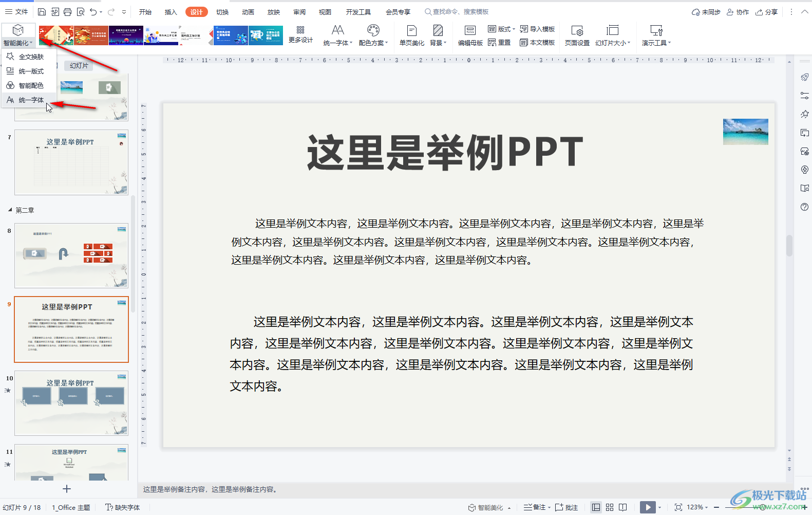Click the 本文模板 button
The width and height of the screenshot is (812, 515).
537,43
